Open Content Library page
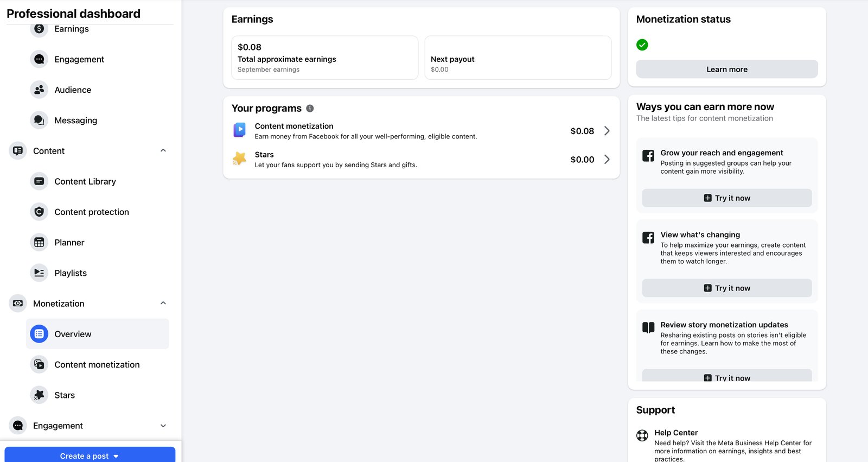868x462 pixels. pos(98,181)
